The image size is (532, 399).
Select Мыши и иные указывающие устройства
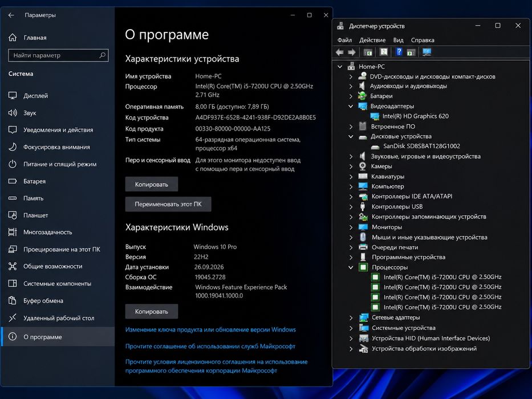[x=429, y=237]
